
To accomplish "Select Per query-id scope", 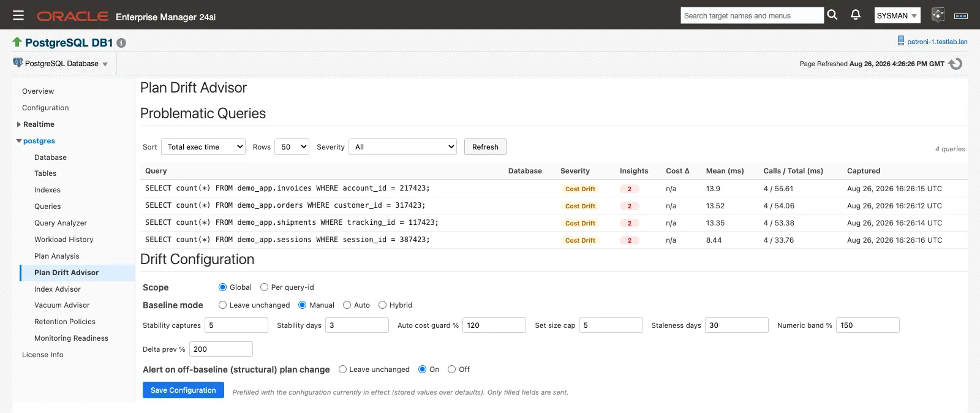I will click(x=265, y=287).
